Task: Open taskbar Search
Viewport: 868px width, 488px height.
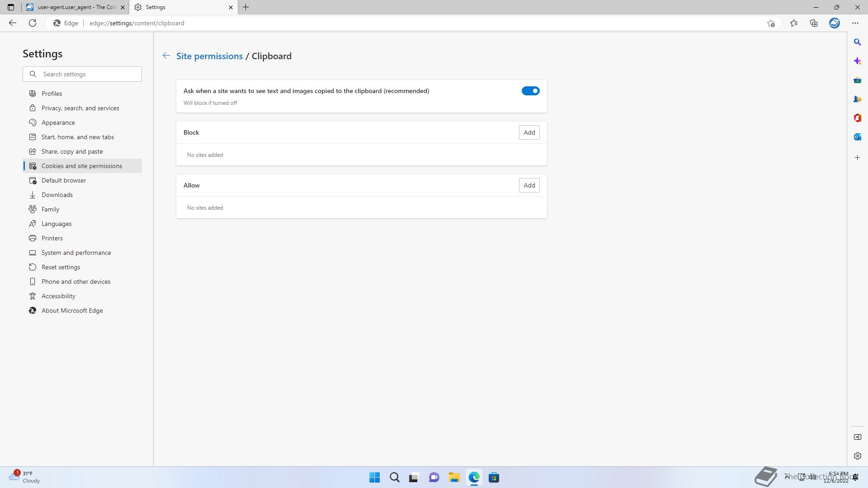Action: 394,477
